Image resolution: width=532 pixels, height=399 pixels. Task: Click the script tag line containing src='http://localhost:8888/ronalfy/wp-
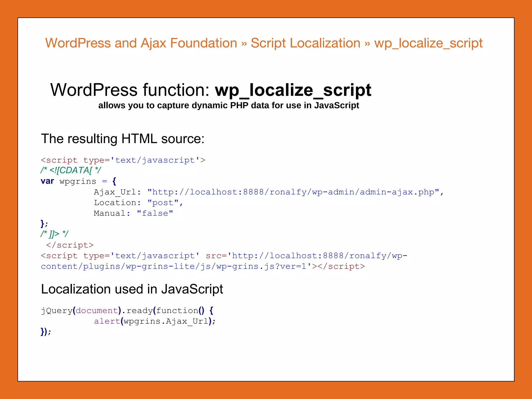pyautogui.click(x=224, y=256)
